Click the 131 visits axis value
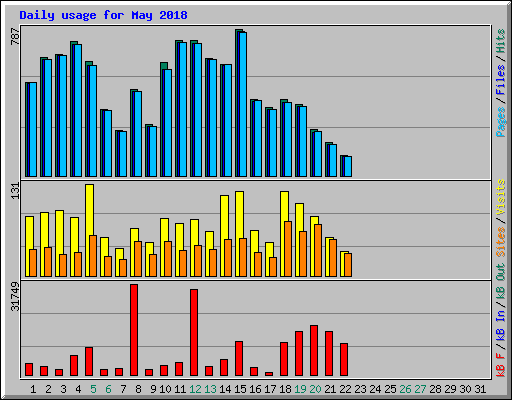 pyautogui.click(x=15, y=191)
